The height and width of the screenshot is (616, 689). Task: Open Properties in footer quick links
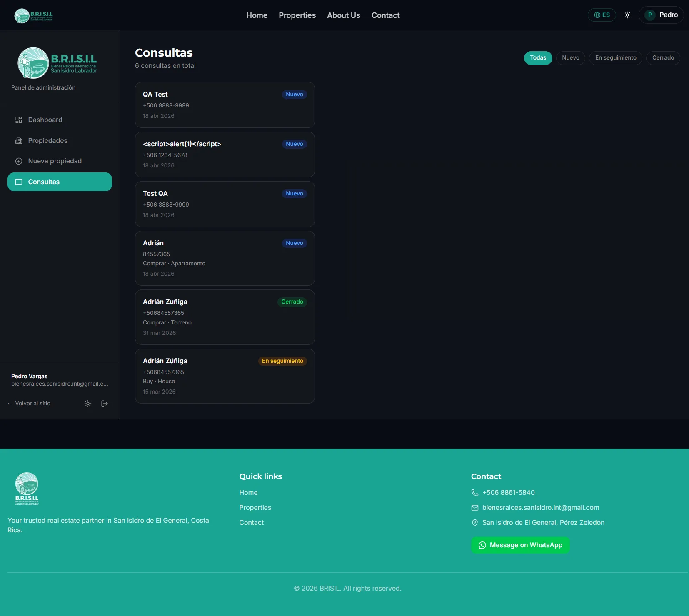255,508
